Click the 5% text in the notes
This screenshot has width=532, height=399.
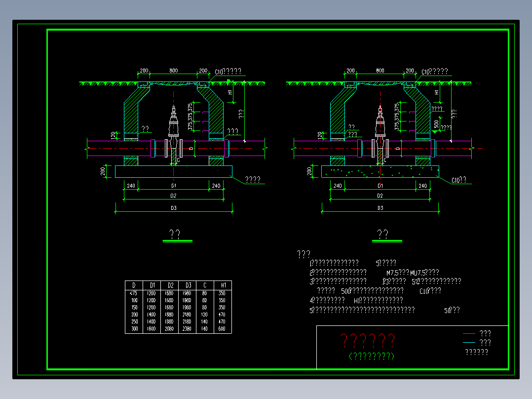point(416,281)
